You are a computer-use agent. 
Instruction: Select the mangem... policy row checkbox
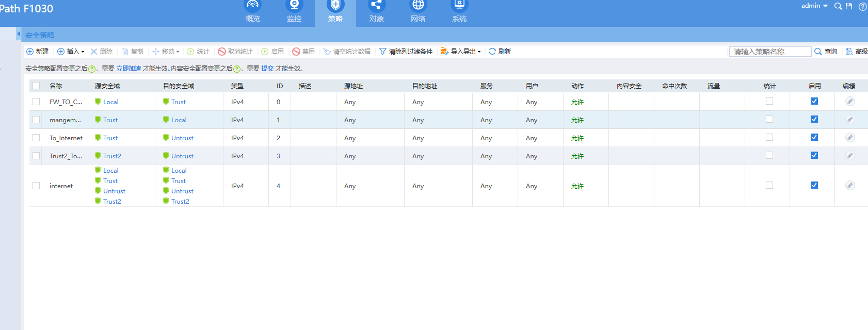click(36, 120)
